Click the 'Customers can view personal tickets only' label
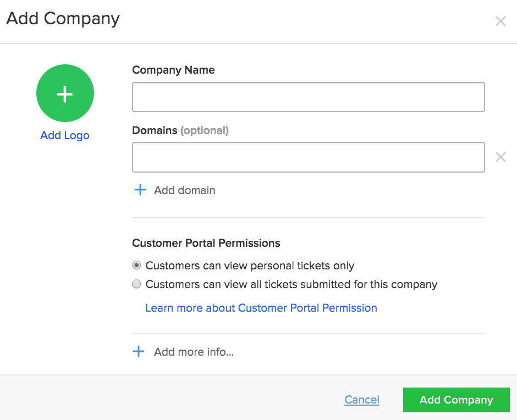 click(x=250, y=266)
